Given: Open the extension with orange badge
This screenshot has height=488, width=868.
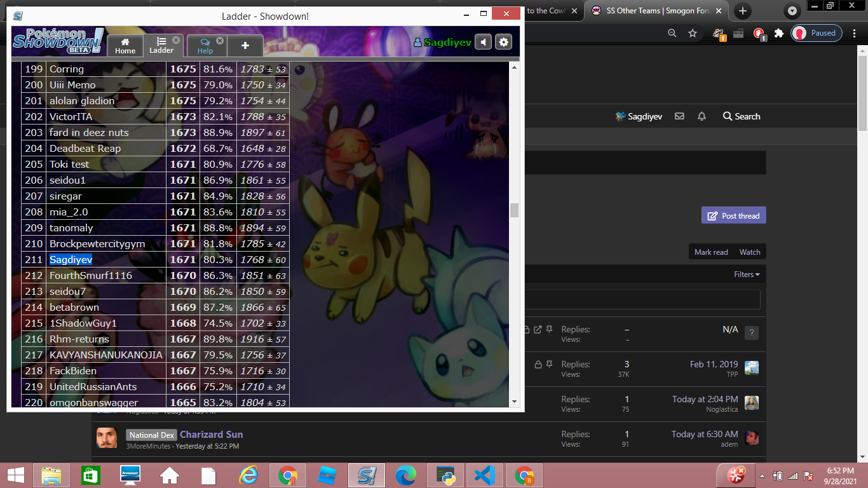Looking at the screenshot, I should click(719, 34).
